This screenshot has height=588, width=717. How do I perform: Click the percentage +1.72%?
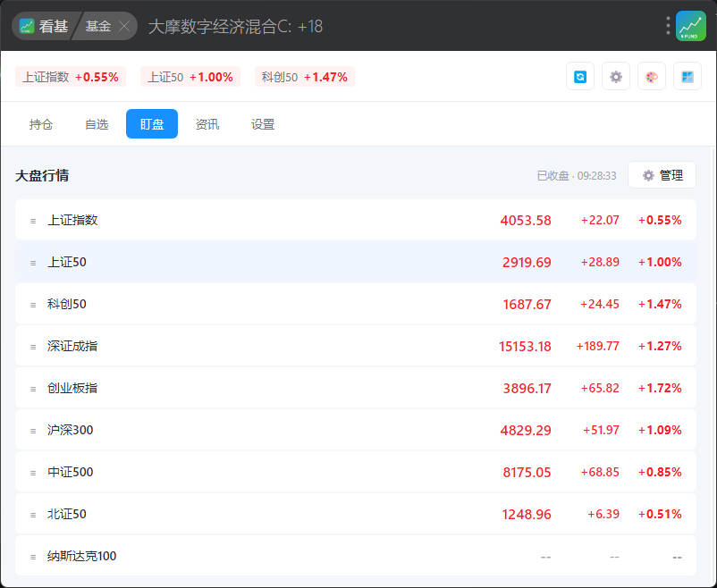(x=660, y=388)
